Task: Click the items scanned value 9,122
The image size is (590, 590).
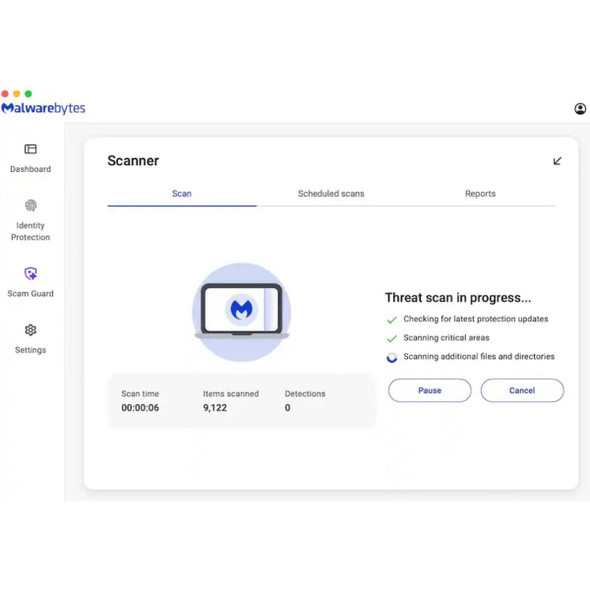Action: point(215,408)
